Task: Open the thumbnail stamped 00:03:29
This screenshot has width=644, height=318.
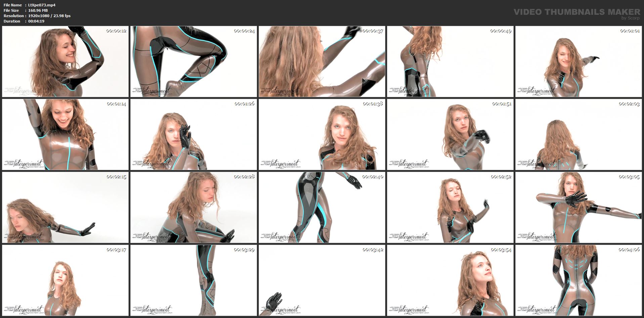Action: click(x=194, y=280)
